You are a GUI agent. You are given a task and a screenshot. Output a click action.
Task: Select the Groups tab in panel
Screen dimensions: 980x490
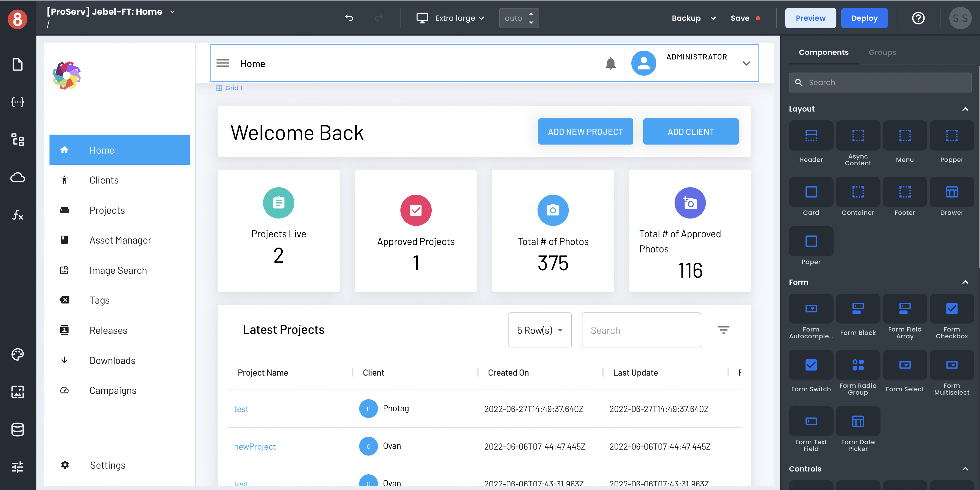pos(882,51)
